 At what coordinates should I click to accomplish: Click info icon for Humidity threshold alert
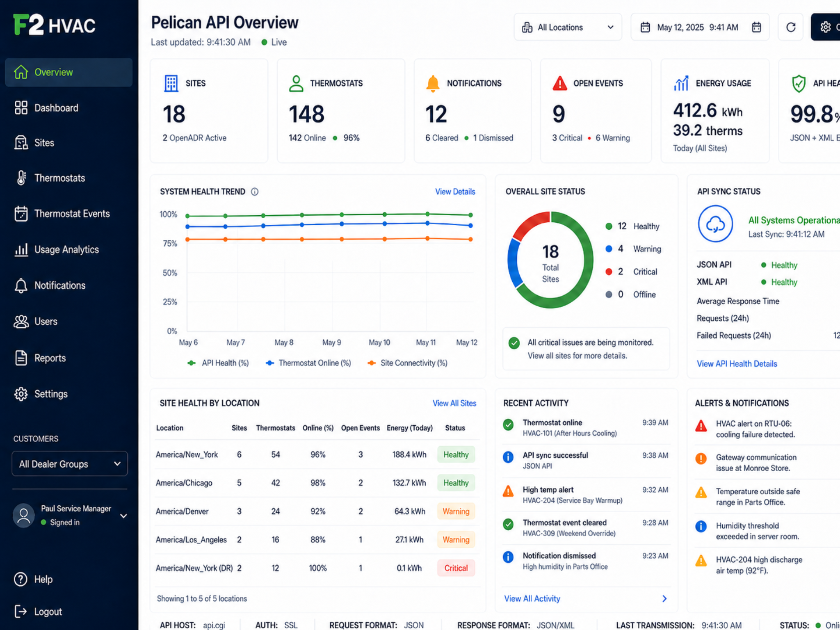pyautogui.click(x=701, y=526)
